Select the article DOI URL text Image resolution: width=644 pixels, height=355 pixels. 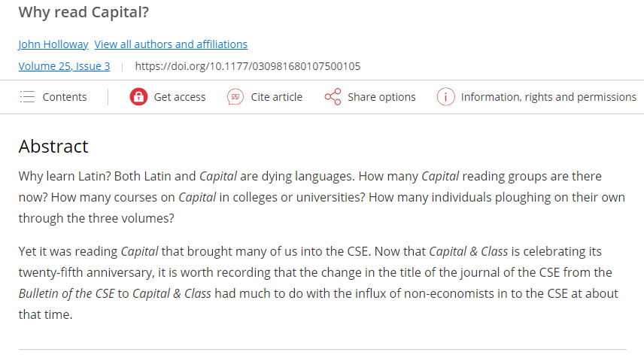point(248,66)
